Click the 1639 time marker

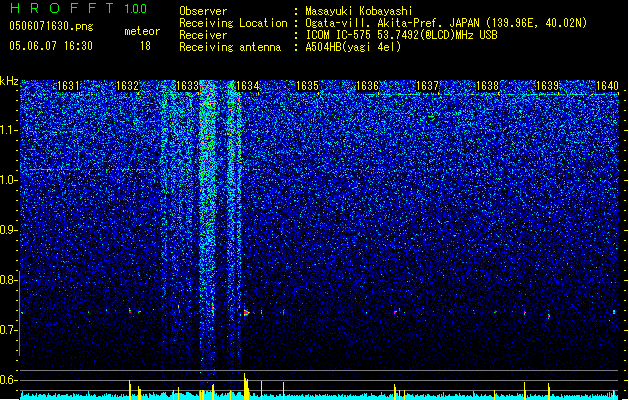coord(547,86)
